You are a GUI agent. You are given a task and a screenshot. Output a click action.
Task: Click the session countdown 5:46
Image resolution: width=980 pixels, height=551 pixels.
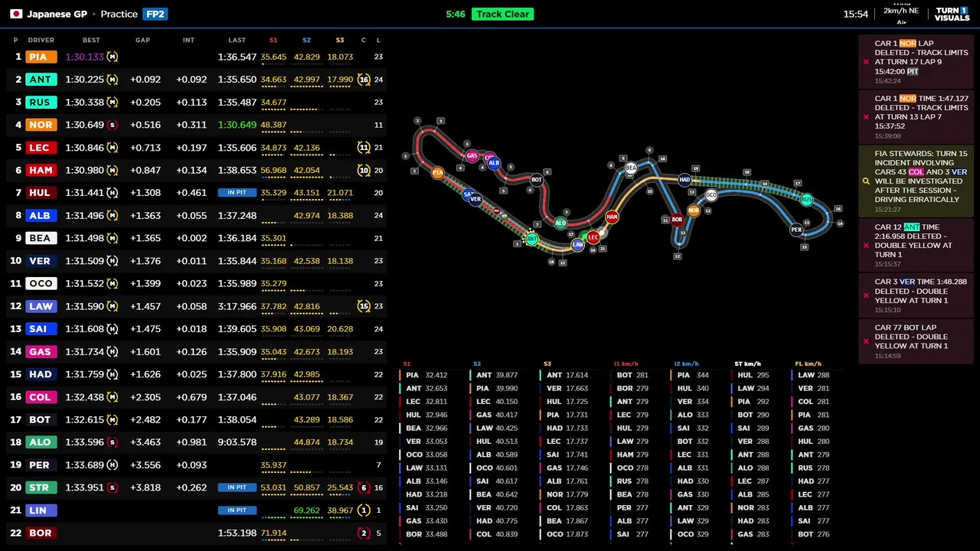coord(456,14)
